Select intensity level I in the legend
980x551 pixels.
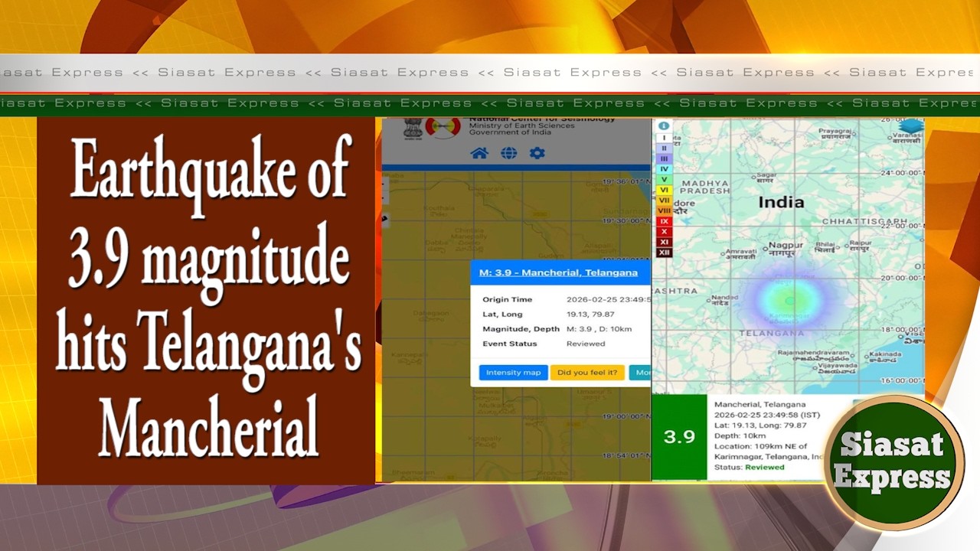pos(664,139)
